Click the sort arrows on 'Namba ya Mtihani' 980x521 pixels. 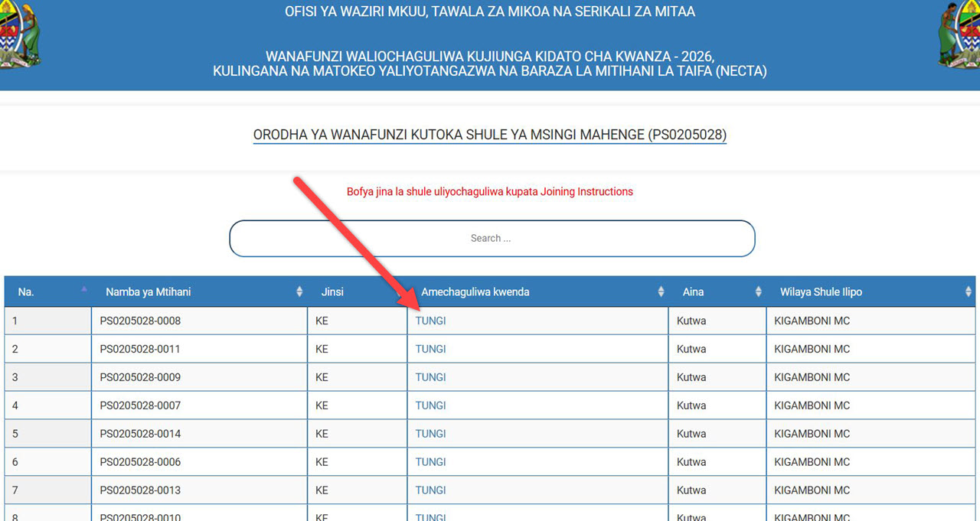(x=299, y=291)
